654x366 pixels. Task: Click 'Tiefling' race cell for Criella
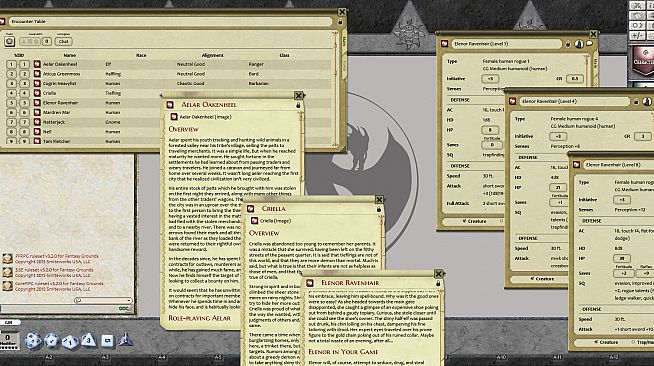113,93
